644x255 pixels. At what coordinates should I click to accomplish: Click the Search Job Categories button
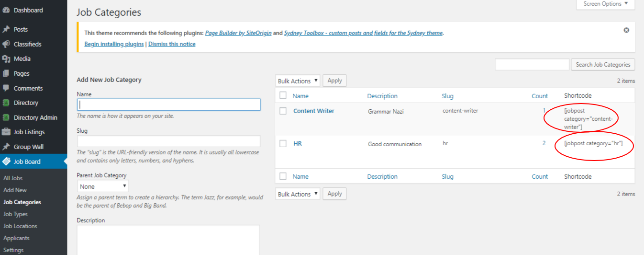click(x=603, y=65)
